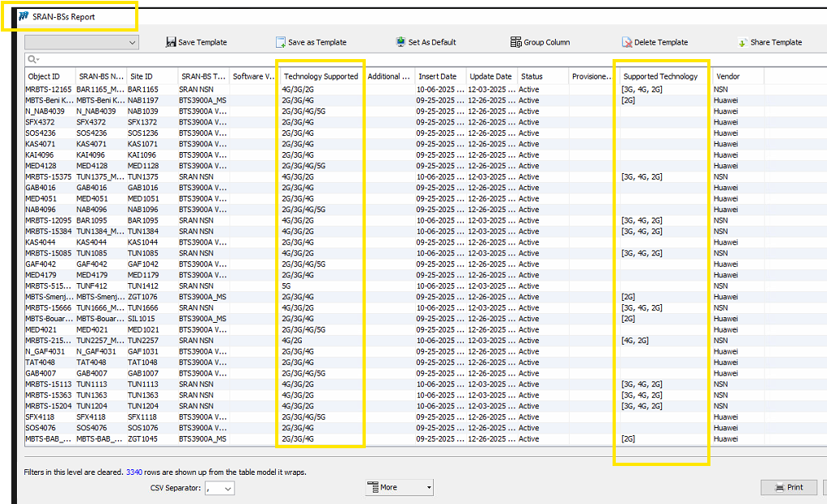Click the Set As Default monitor icon
This screenshot has height=504, width=827.
point(401,42)
